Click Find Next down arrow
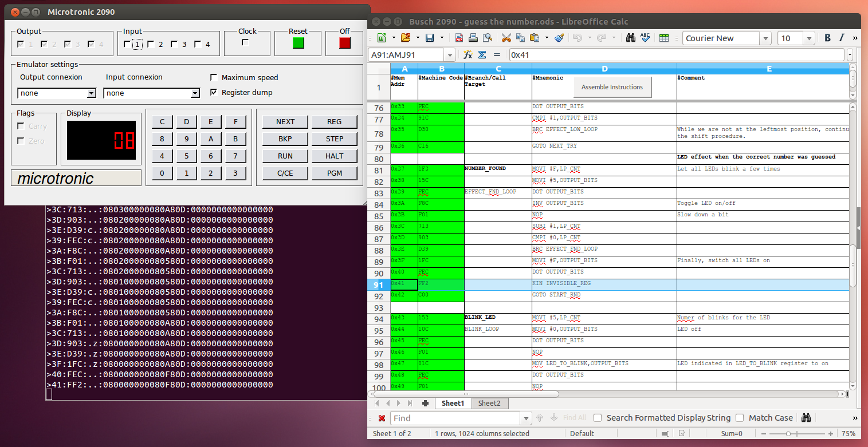 pos(553,418)
